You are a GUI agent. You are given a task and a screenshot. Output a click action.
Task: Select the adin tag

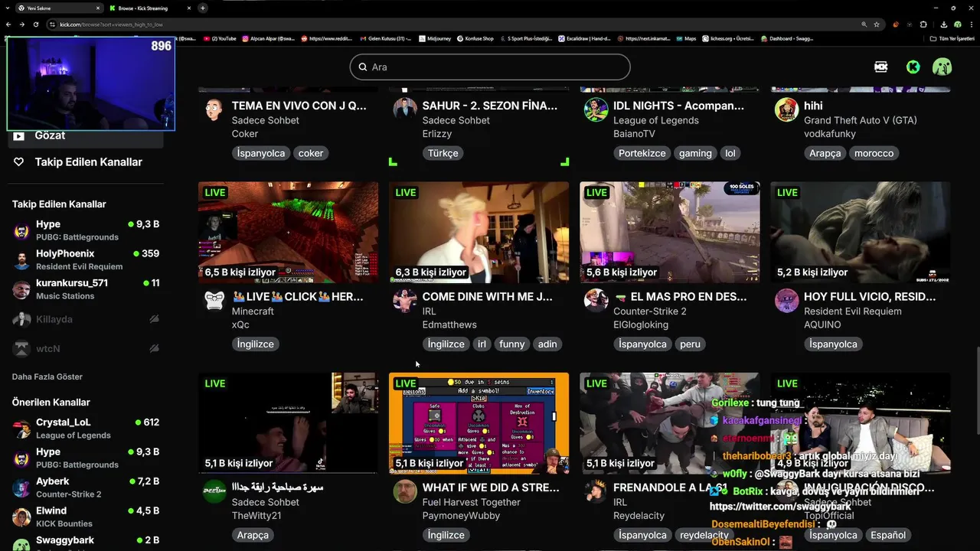point(547,344)
